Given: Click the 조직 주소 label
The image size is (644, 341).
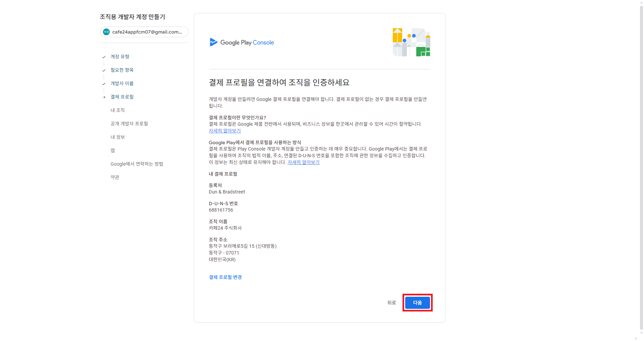Looking at the screenshot, I should pos(218,239).
